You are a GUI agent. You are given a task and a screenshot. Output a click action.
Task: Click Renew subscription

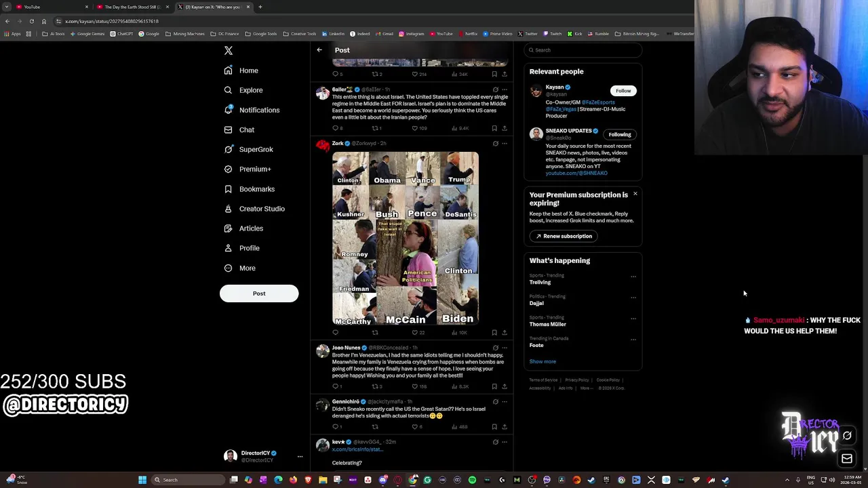[x=564, y=236]
